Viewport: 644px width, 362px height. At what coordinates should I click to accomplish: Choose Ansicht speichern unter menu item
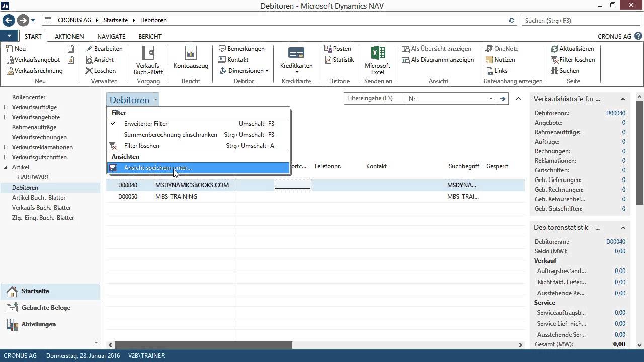point(199,168)
